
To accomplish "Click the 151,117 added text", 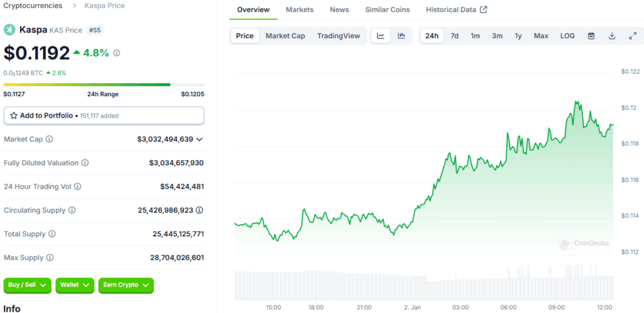I will click(x=99, y=116).
